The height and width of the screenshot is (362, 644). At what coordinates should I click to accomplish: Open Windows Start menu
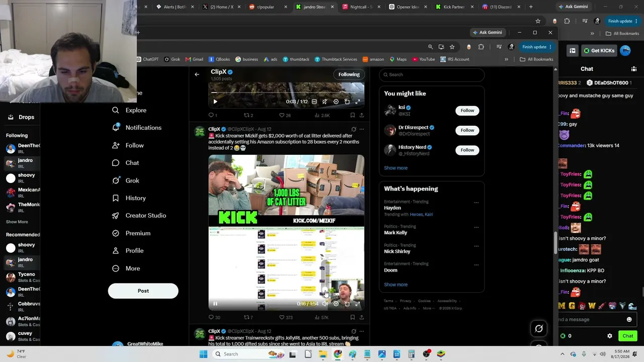tap(203, 354)
